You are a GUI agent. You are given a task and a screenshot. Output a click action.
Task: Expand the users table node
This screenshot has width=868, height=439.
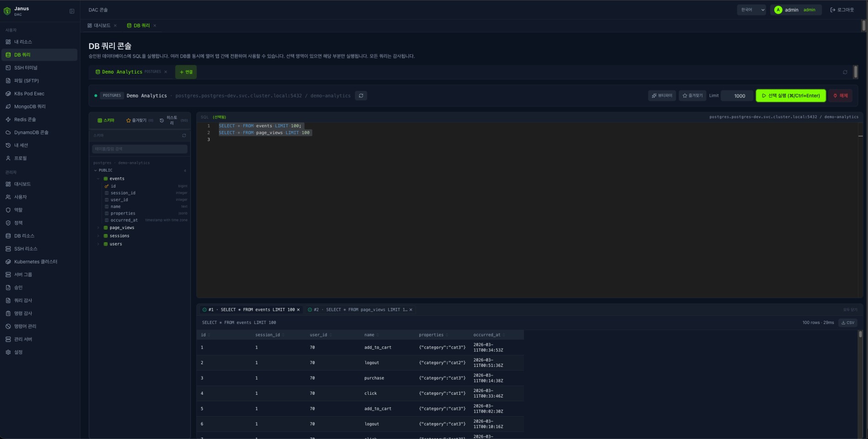[98, 244]
